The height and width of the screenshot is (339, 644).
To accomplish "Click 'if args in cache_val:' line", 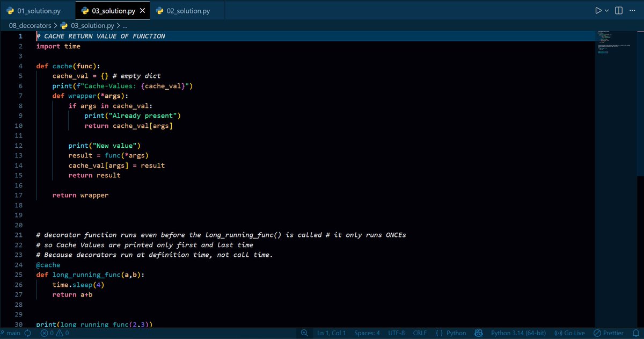I will point(111,106).
